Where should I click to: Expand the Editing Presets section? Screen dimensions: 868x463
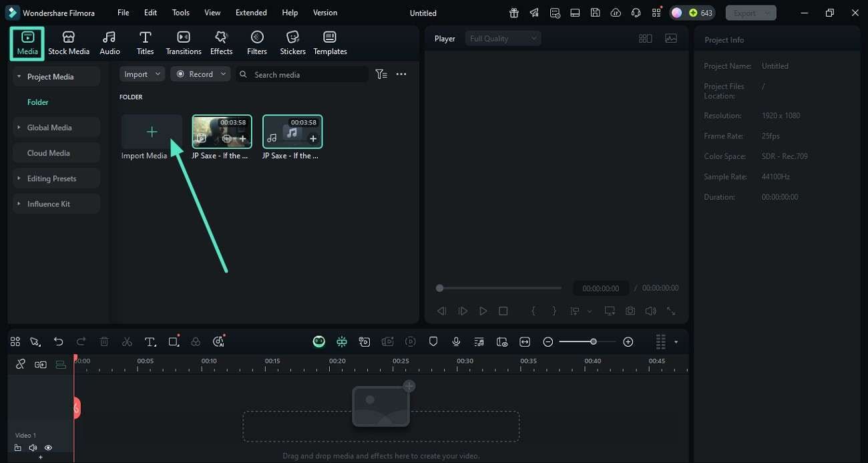(19, 178)
